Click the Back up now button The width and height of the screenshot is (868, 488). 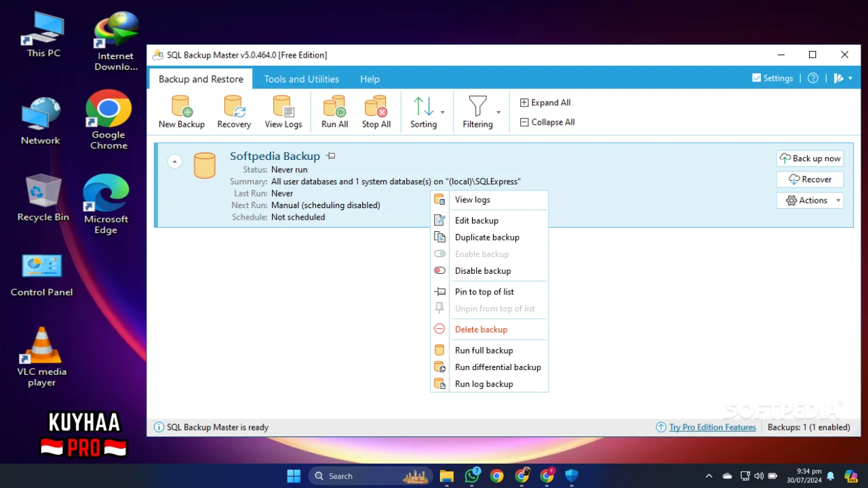(810, 158)
